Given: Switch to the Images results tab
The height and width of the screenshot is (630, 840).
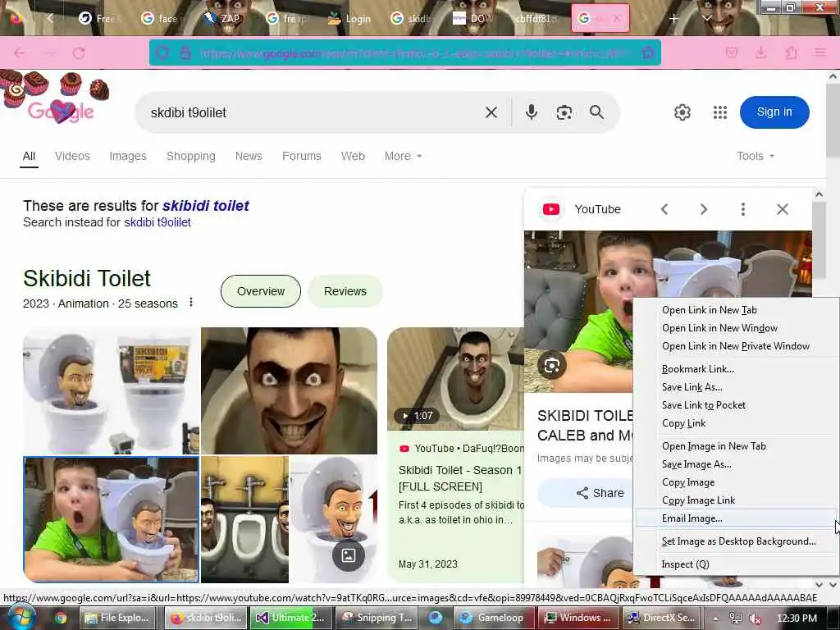Looking at the screenshot, I should [127, 156].
